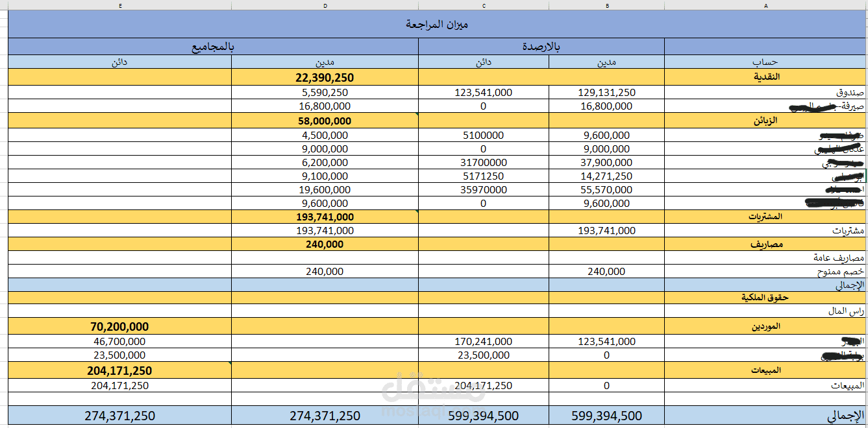Viewport: 868px width, 428px height.
Task: Select the 70,200,000 subtotal cell
Action: click(120, 326)
